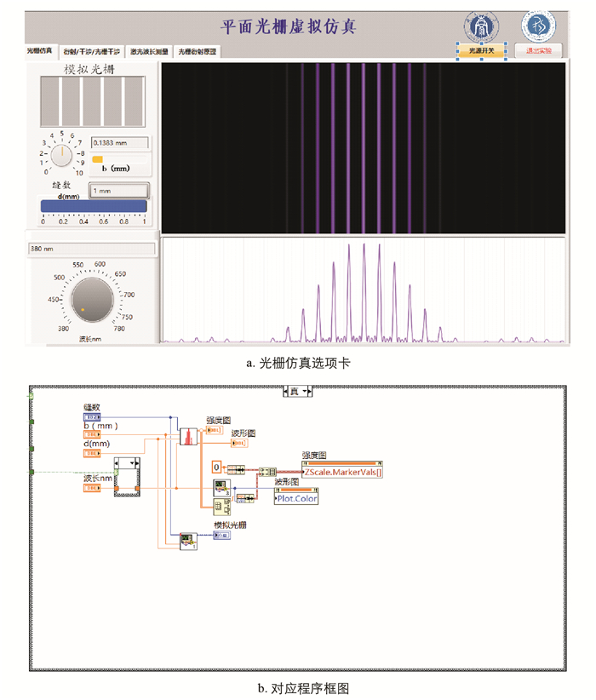596x700 pixels.
Task: Click the d(mm) horizontal slider bar
Action: click(x=94, y=205)
